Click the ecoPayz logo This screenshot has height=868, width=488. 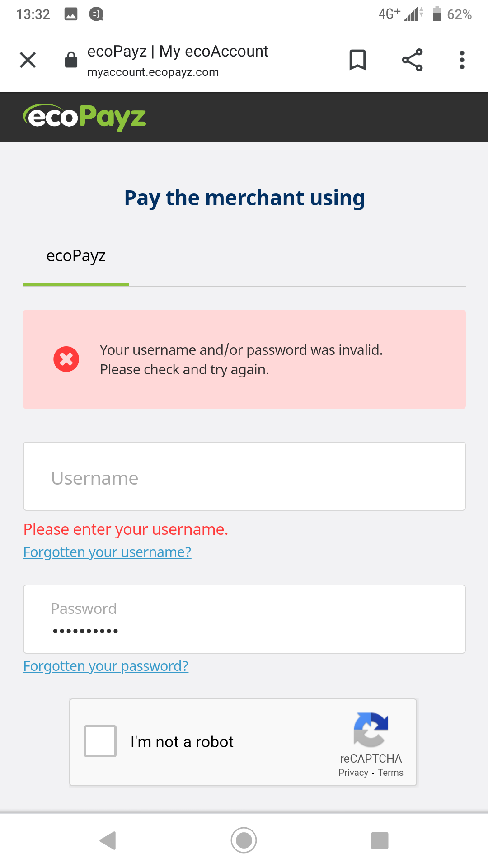[84, 118]
